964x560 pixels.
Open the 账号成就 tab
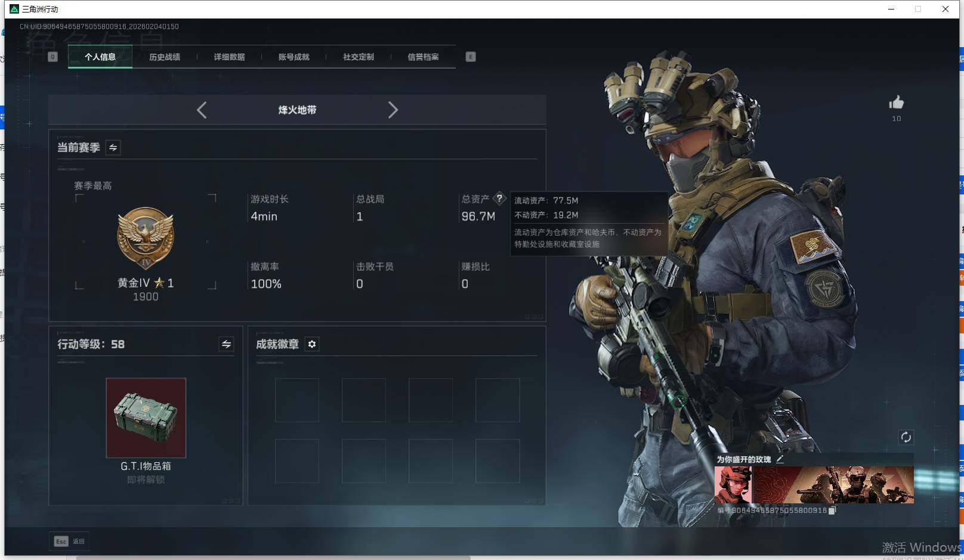tap(293, 57)
